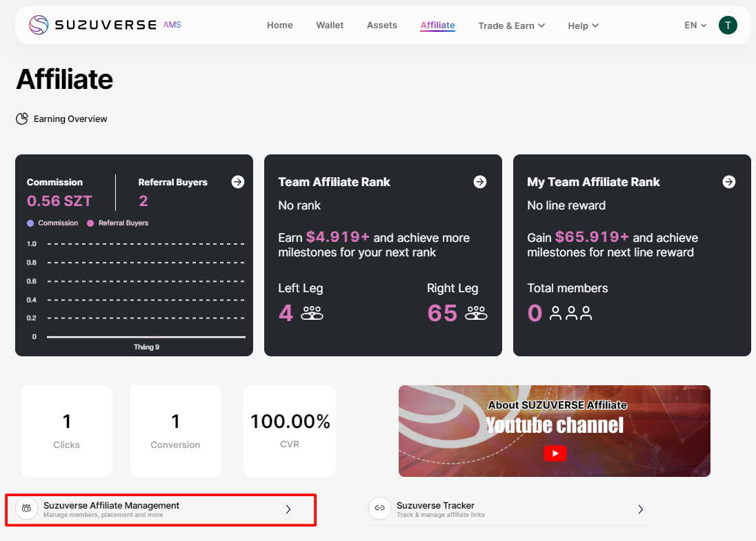Click the YouTube play button icon
Image resolution: width=756 pixels, height=541 pixels.
555,453
